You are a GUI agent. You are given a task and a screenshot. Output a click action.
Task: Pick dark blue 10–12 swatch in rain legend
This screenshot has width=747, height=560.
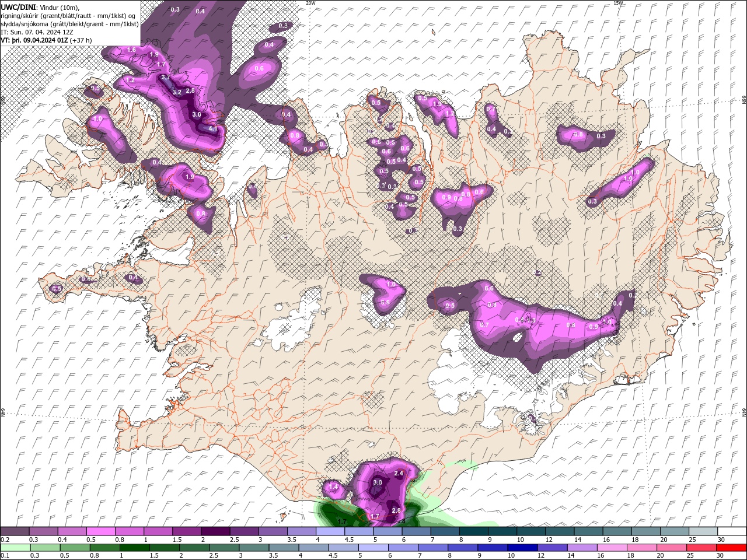point(522,548)
